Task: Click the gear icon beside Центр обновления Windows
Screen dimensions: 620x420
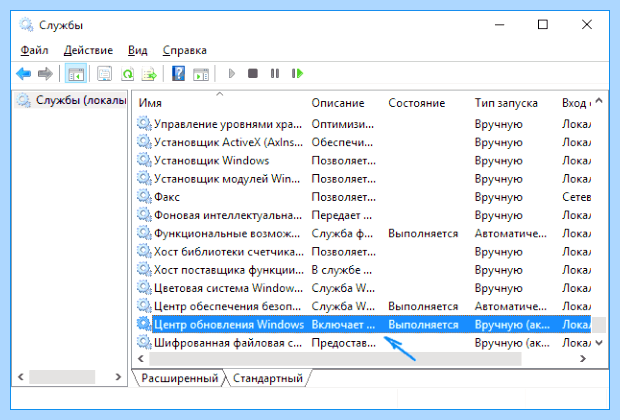Action: point(144,324)
